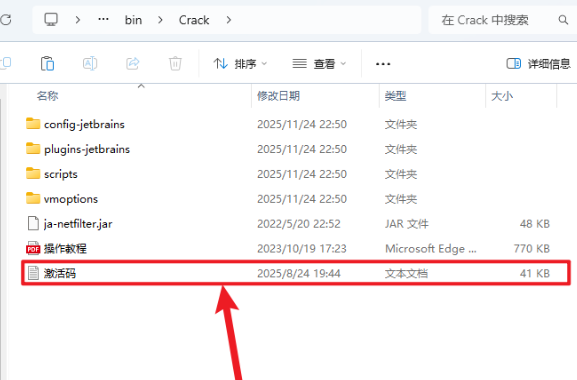Click the 2023/10/19 17:23 date cell

click(302, 249)
